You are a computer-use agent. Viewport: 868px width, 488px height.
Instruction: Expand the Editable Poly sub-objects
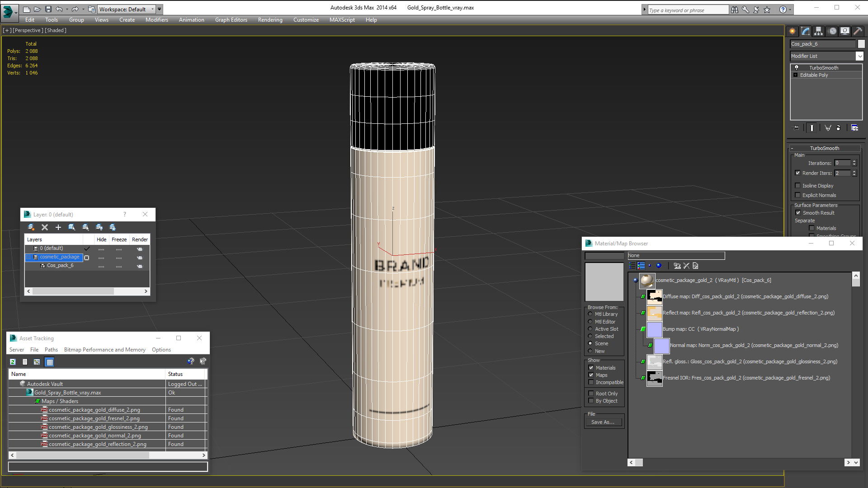(x=796, y=75)
